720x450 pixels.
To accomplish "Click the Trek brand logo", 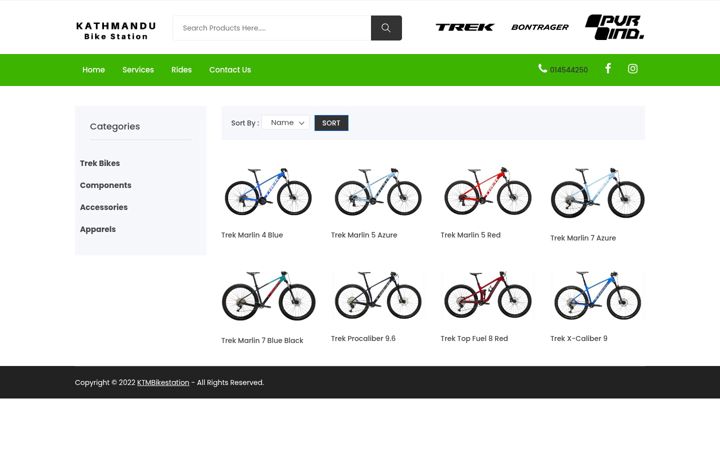I will pyautogui.click(x=465, y=28).
